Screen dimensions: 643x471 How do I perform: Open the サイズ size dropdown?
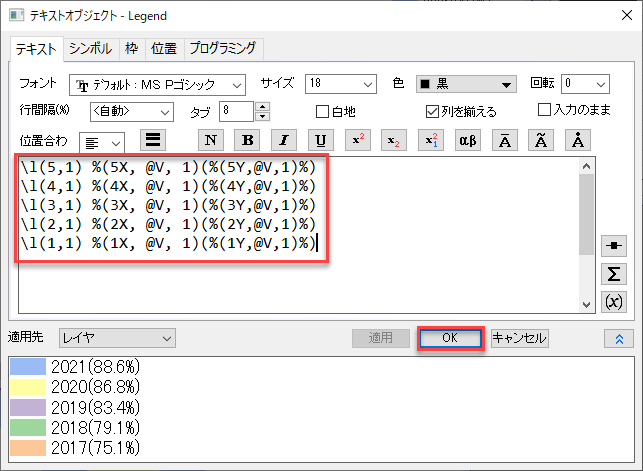click(x=341, y=84)
